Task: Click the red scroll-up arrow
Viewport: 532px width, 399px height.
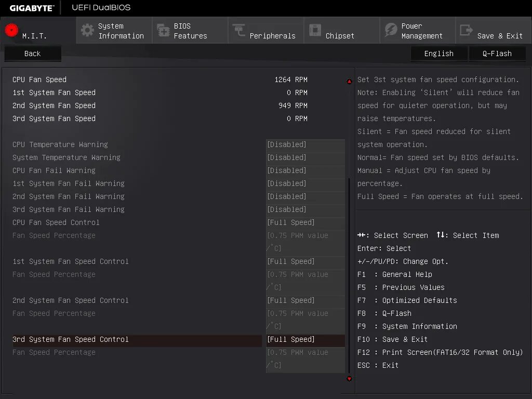Action: tap(350, 82)
